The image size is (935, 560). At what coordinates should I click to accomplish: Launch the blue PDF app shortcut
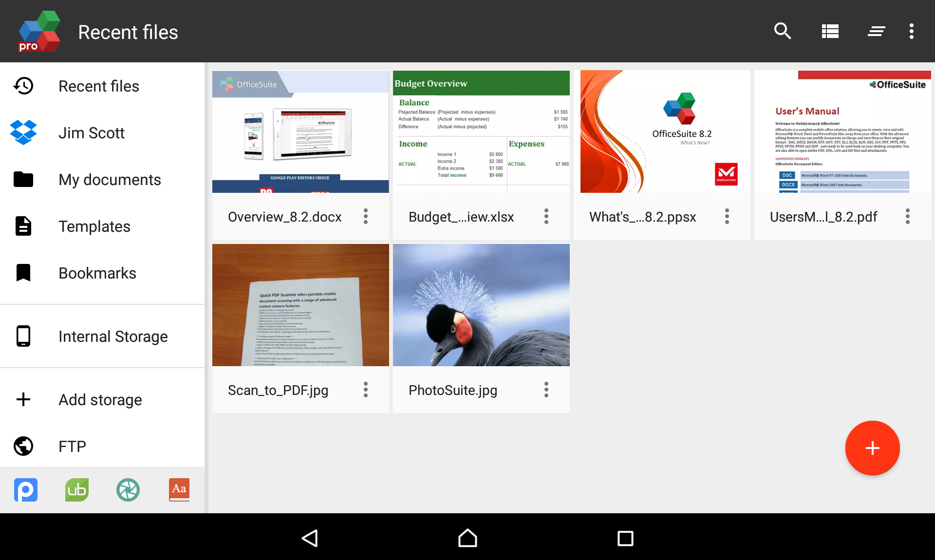(x=26, y=490)
